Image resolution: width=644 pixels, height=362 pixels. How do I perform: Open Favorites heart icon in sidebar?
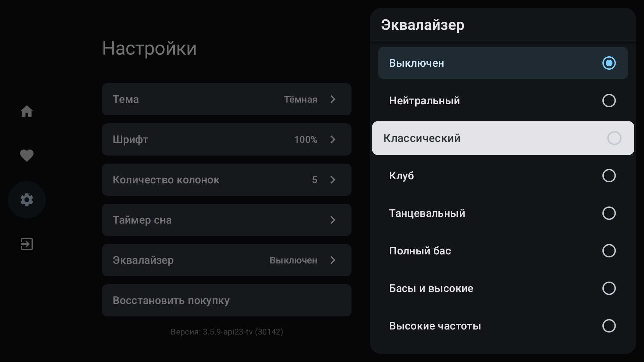coord(27,156)
